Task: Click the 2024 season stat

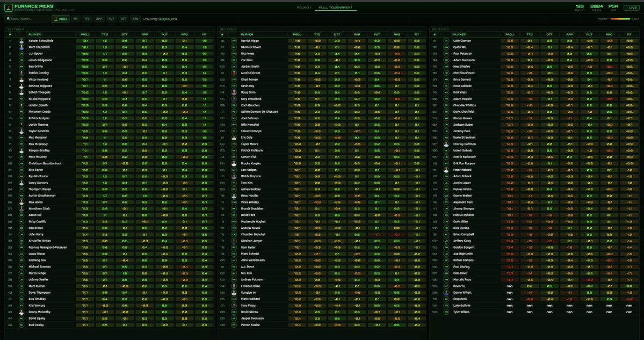Action: (596, 8)
